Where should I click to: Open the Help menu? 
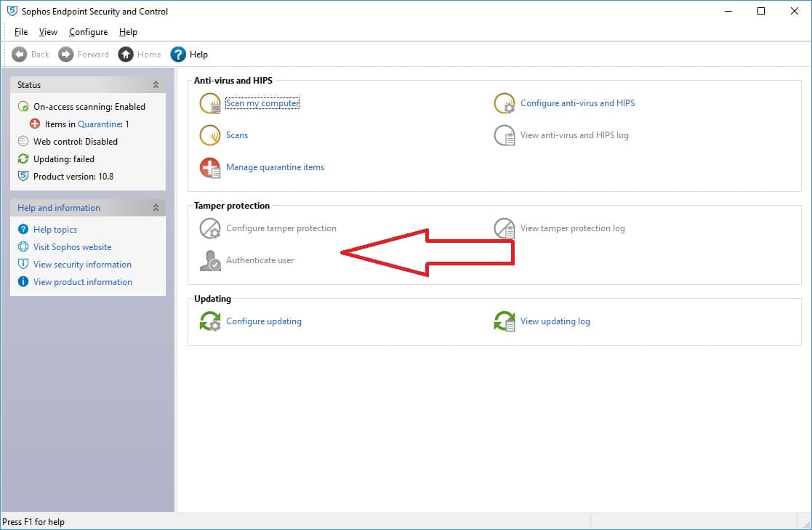(x=128, y=31)
